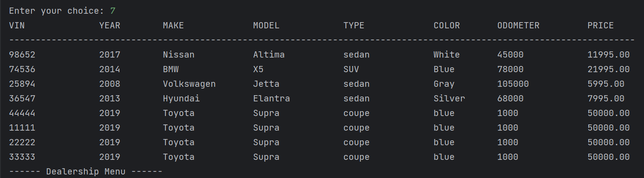Screen dimensions: 644x178
Task: Click VIN 98652 in the list
Action: point(22,55)
